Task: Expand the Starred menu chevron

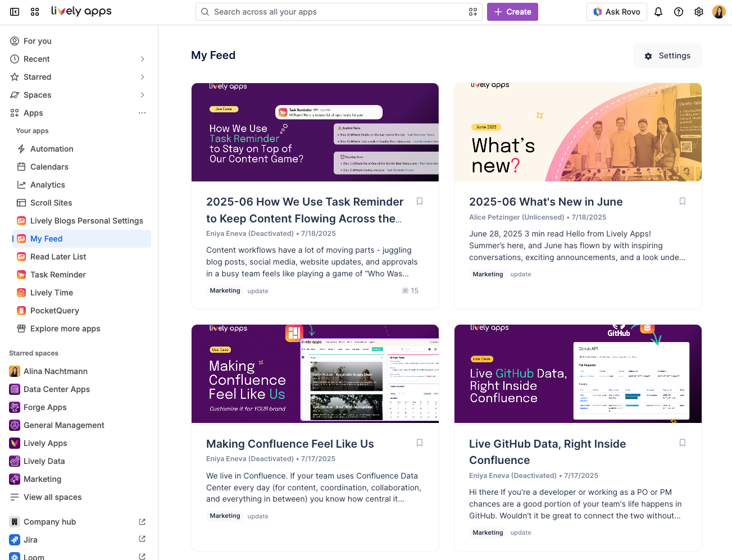Action: (142, 77)
